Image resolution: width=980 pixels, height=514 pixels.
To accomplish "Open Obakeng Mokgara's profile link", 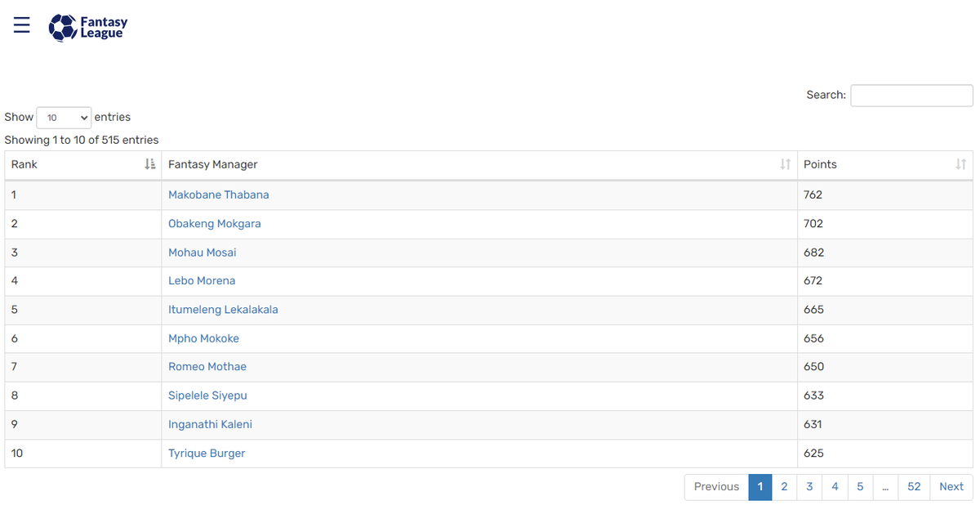I will 215,223.
